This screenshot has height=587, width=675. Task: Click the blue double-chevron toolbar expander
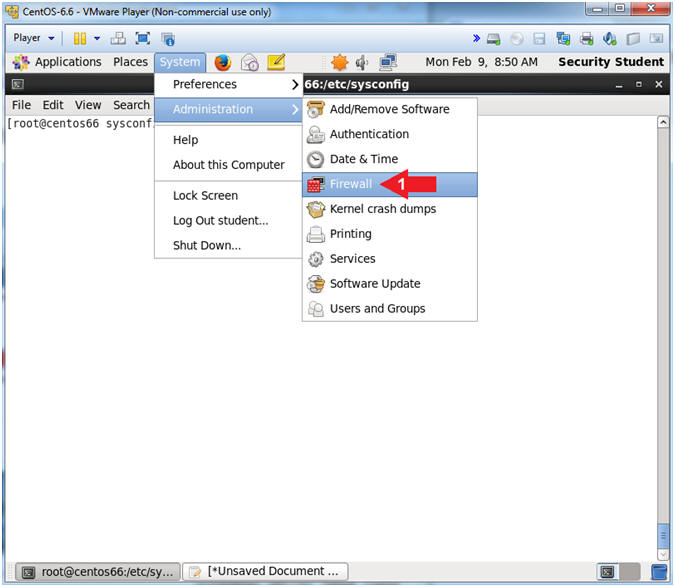(x=476, y=38)
